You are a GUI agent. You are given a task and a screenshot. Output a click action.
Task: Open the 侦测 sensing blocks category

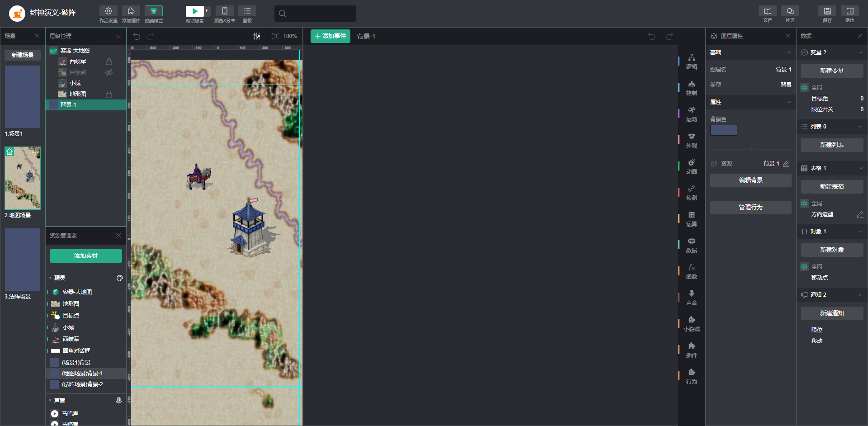point(692,193)
